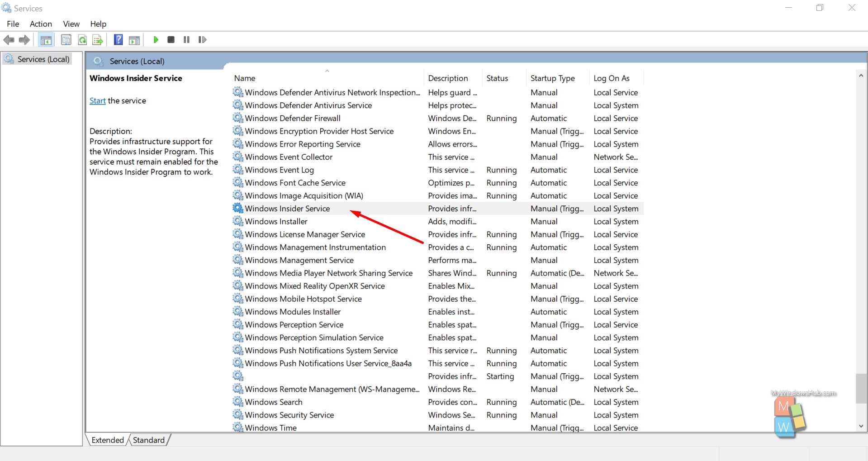Select Windows Management Service row

pos(437,260)
